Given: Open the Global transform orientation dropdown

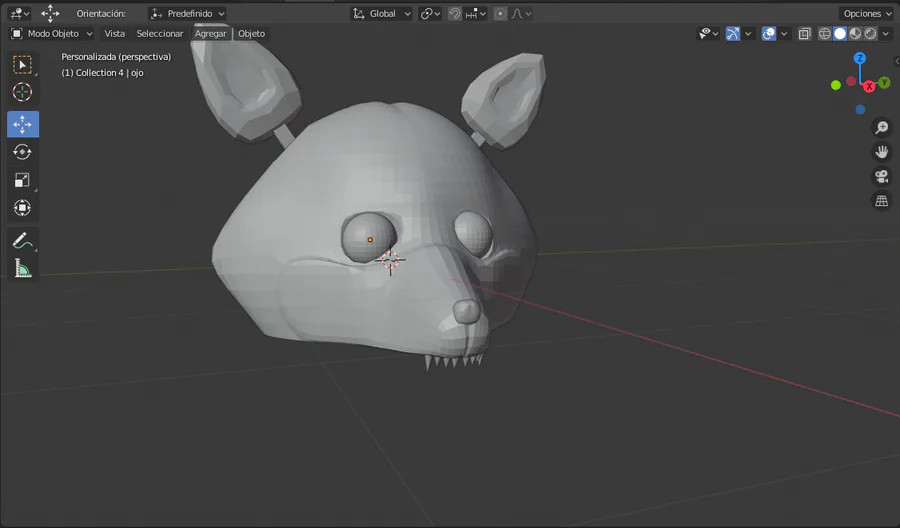Looking at the screenshot, I should (x=382, y=14).
